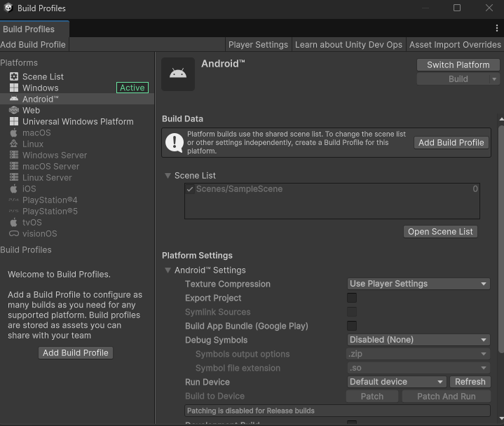Select the Linux Server platform row

point(77,177)
